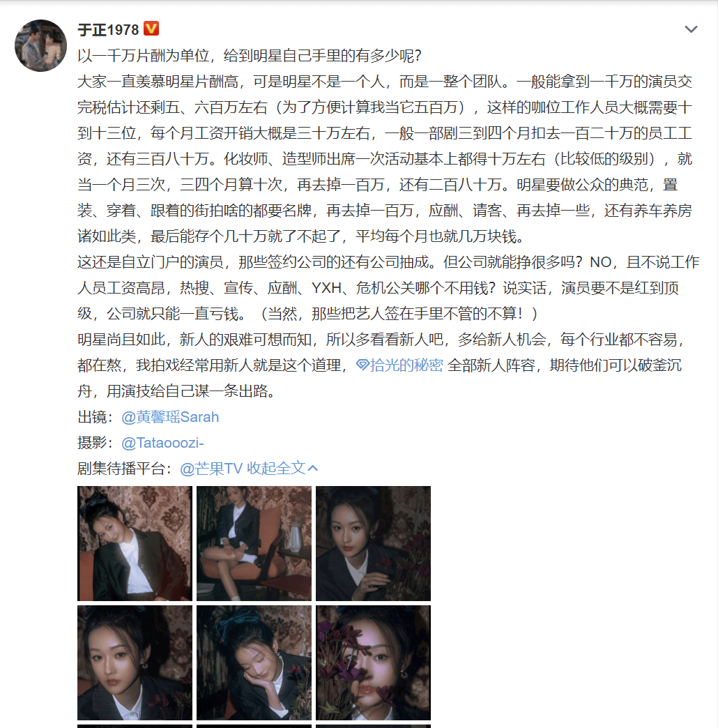Image resolution: width=718 pixels, height=728 pixels.
Task: Click the orange V verification badge
Action: tap(151, 29)
